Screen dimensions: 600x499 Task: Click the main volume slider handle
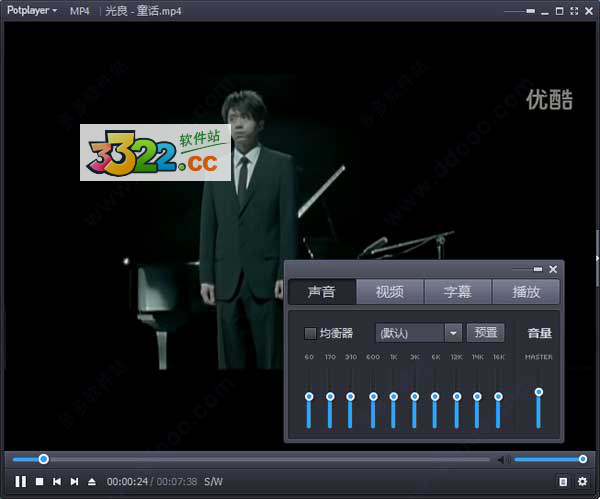(x=582, y=459)
